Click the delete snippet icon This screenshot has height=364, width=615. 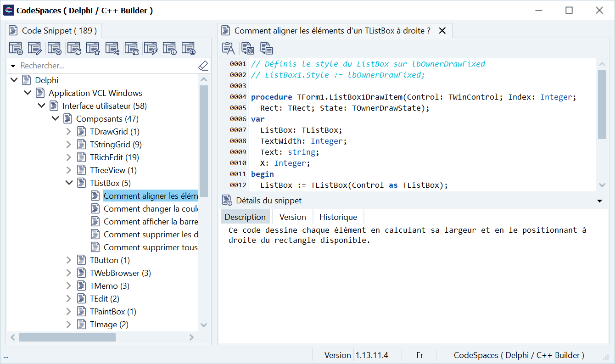pos(54,48)
